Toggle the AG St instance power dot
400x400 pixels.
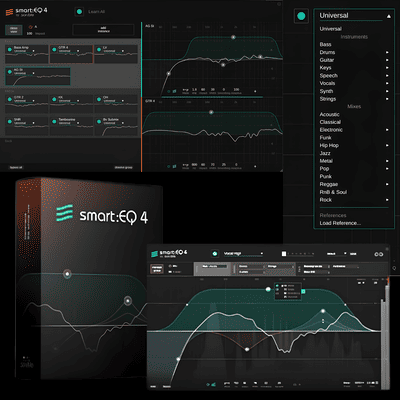coord(10,72)
